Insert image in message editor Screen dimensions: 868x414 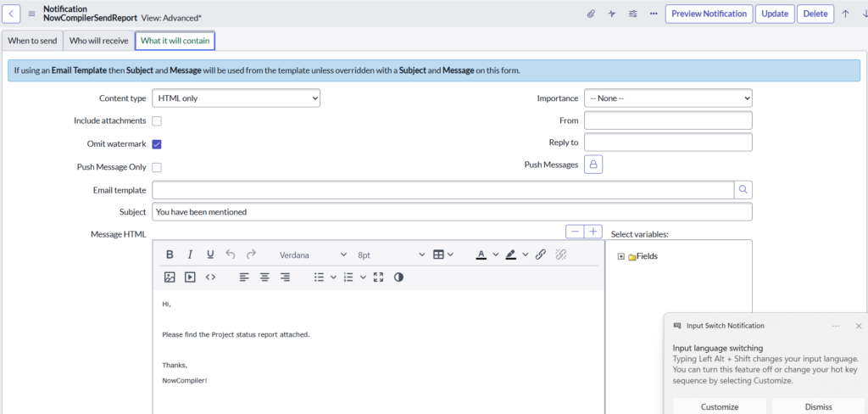[x=170, y=277]
